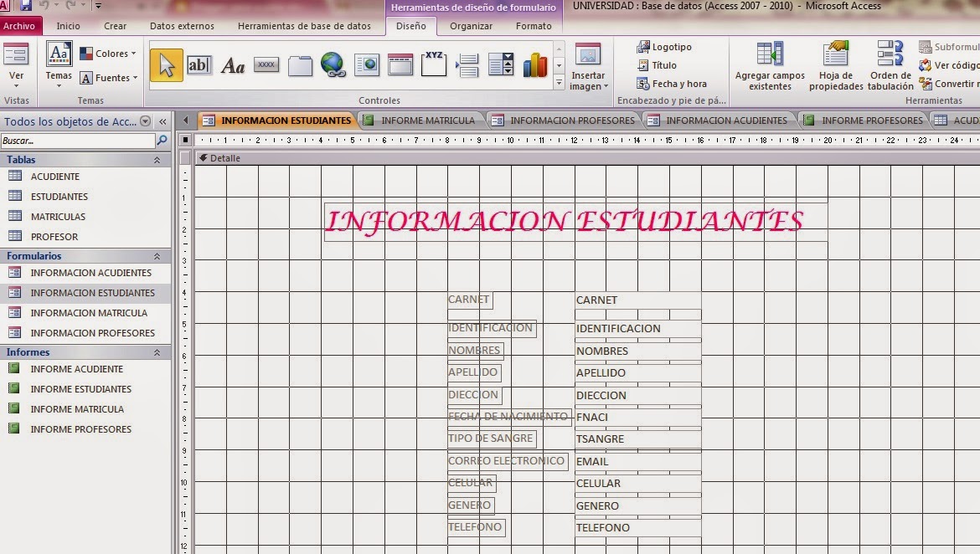Select the Cuadro de texto (ab|) control

click(x=199, y=64)
